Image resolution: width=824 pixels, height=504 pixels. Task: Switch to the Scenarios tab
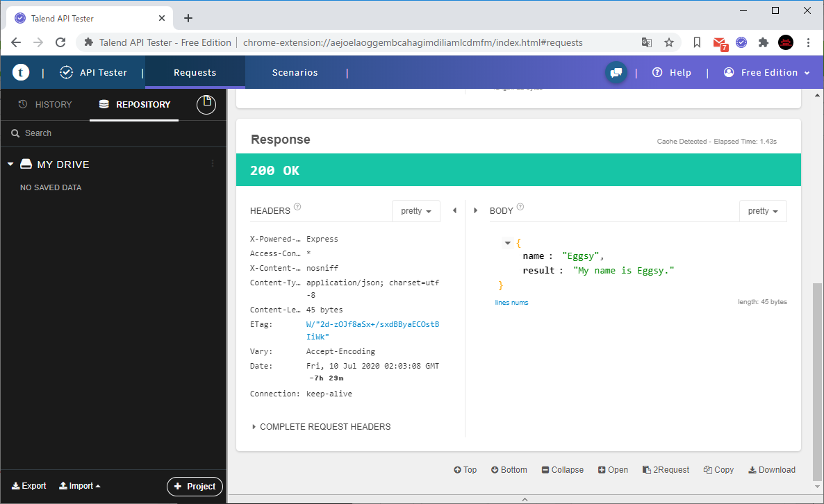[x=295, y=72]
